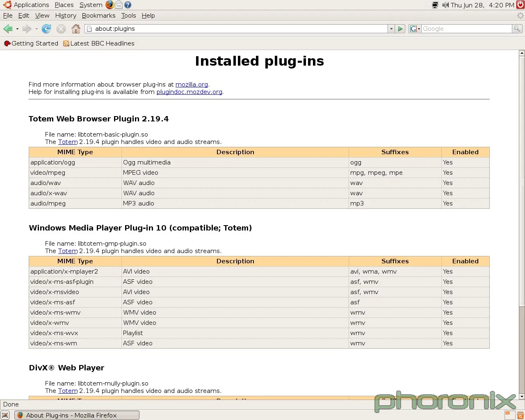Image resolution: width=525 pixels, height=420 pixels.
Task: Click the libtotem-gmp-plugin.so file name text
Action: tap(112, 244)
